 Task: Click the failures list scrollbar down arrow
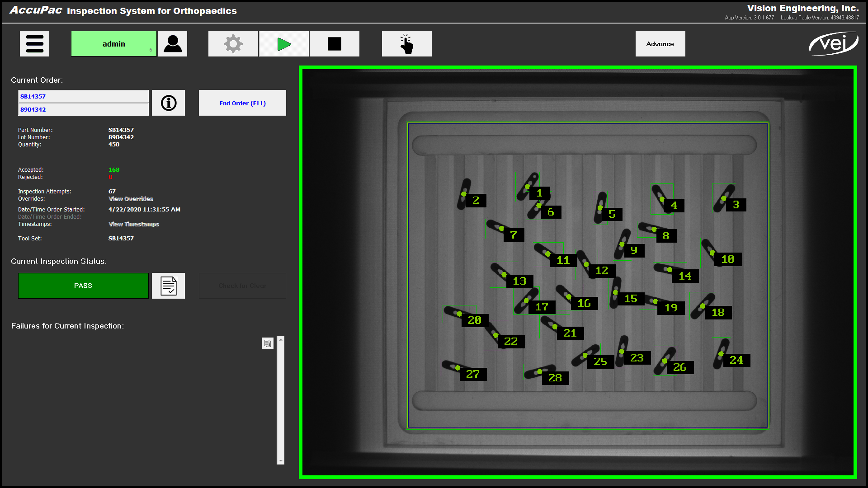[281, 461]
